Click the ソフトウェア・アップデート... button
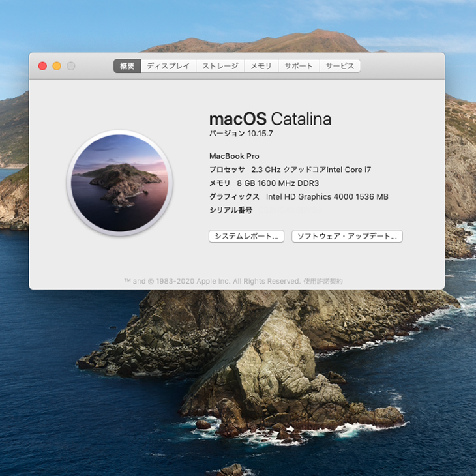476x476 pixels. coord(347,236)
